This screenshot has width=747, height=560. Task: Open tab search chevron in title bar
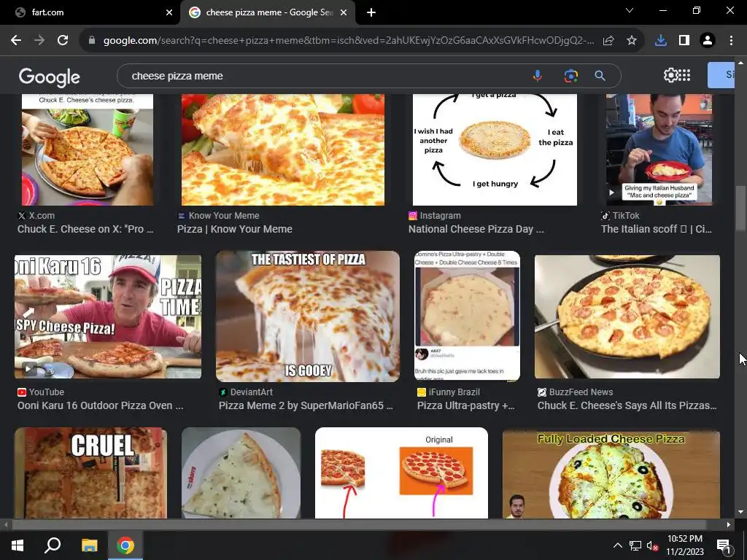pyautogui.click(x=630, y=10)
